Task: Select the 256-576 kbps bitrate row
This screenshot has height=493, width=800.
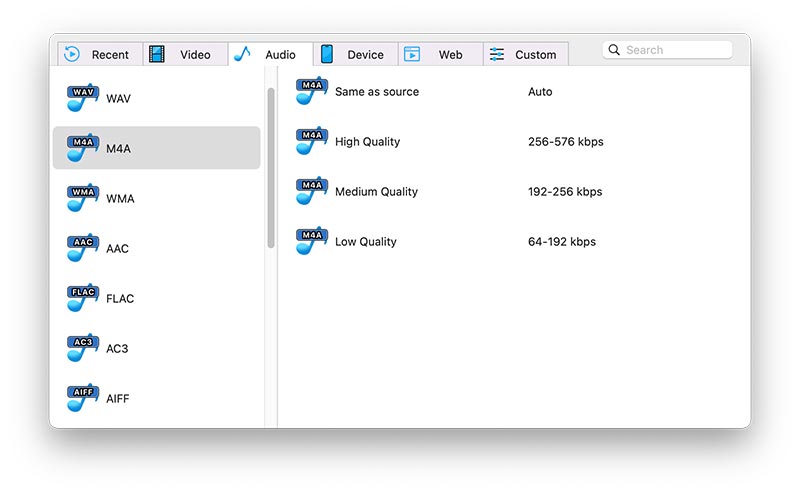Action: 565,142
